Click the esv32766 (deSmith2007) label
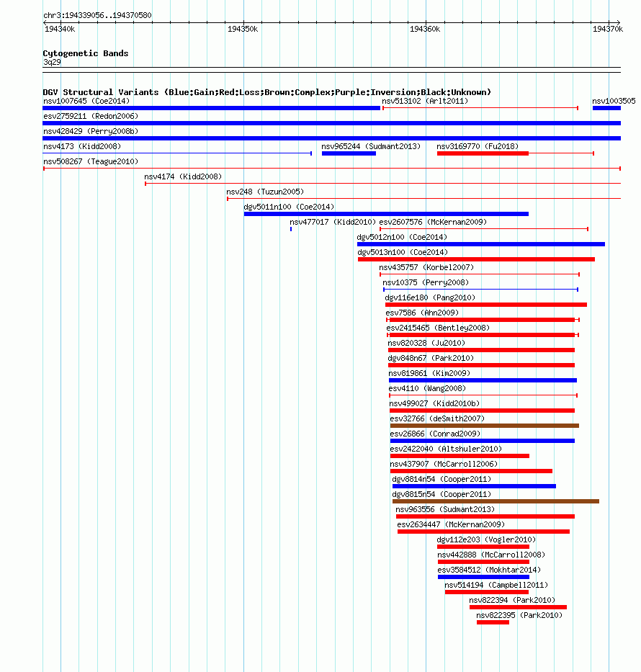 (437, 418)
